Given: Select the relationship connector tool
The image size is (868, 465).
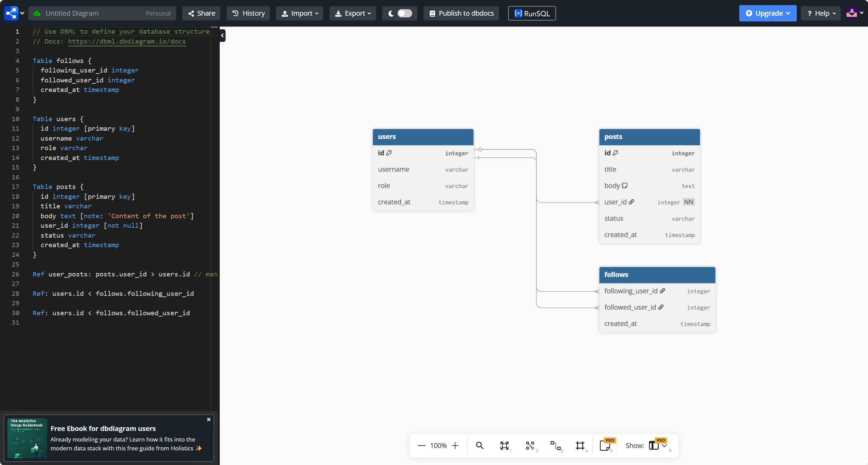Looking at the screenshot, I should click(556, 446).
